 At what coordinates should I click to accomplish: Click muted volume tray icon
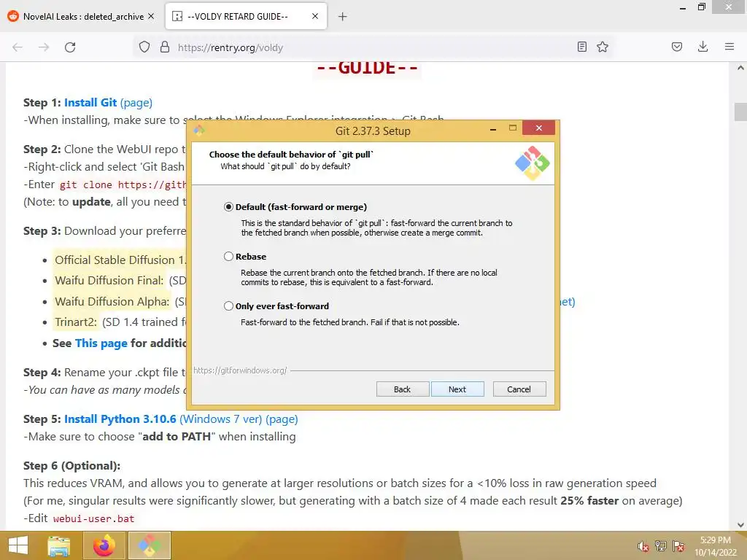click(643, 546)
